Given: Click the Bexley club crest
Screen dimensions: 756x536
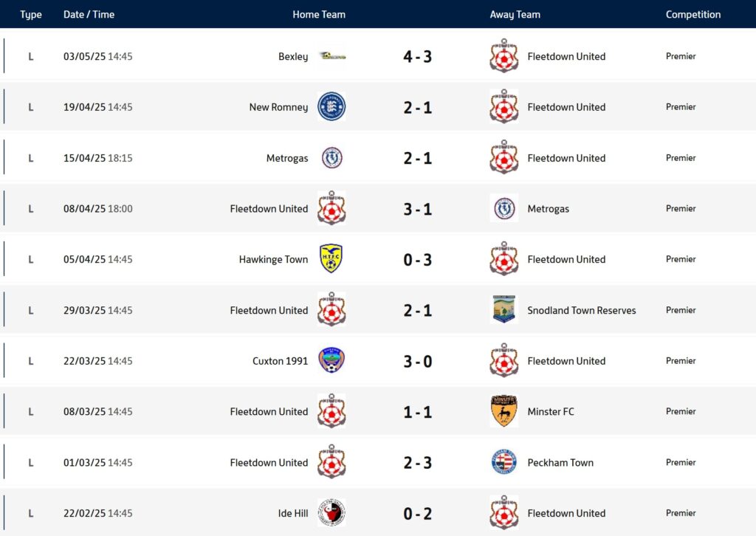Looking at the screenshot, I should click(332, 56).
